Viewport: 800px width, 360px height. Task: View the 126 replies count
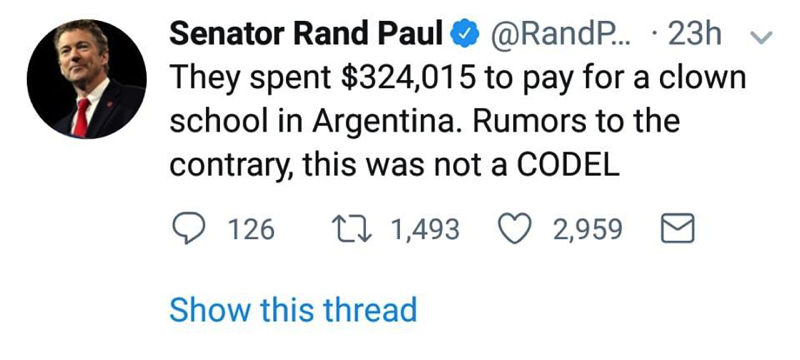(x=251, y=228)
